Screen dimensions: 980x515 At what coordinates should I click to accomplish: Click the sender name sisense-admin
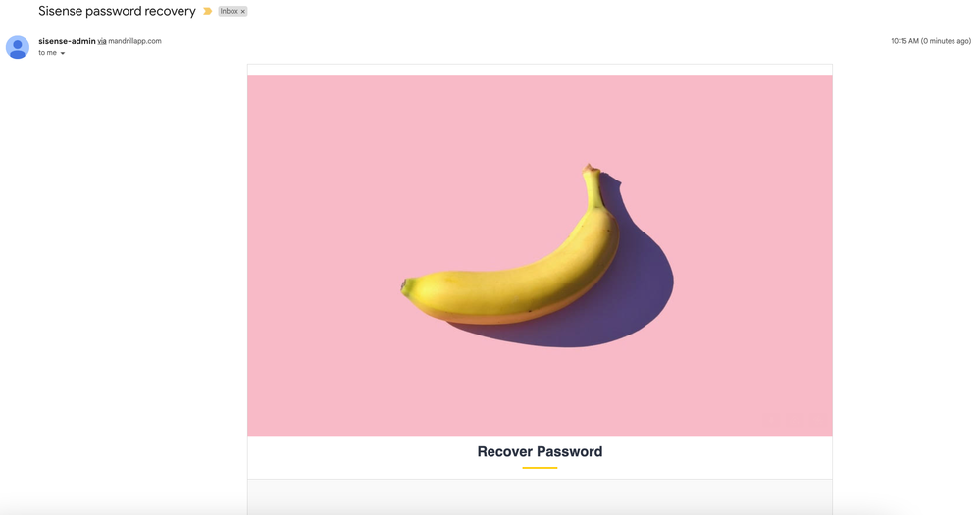pos(67,41)
